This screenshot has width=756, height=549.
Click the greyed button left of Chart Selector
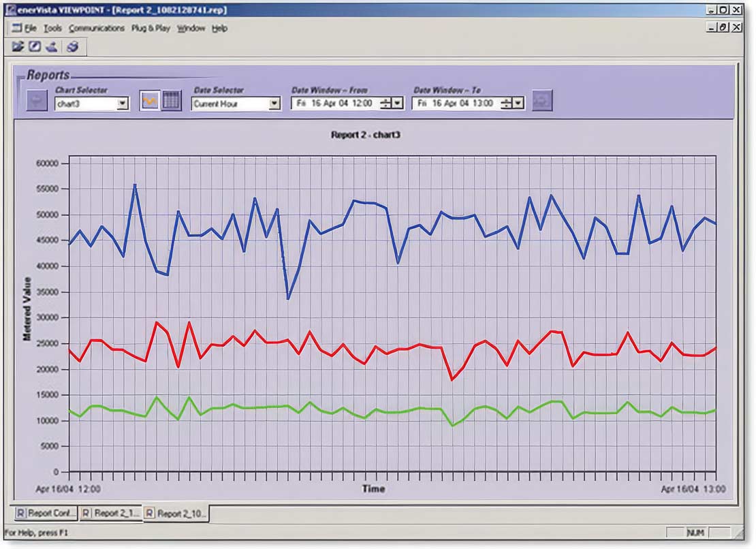tap(37, 101)
